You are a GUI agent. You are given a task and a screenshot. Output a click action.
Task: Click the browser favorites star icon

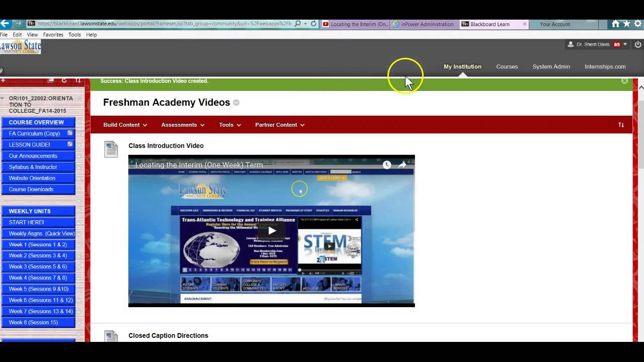point(627,24)
